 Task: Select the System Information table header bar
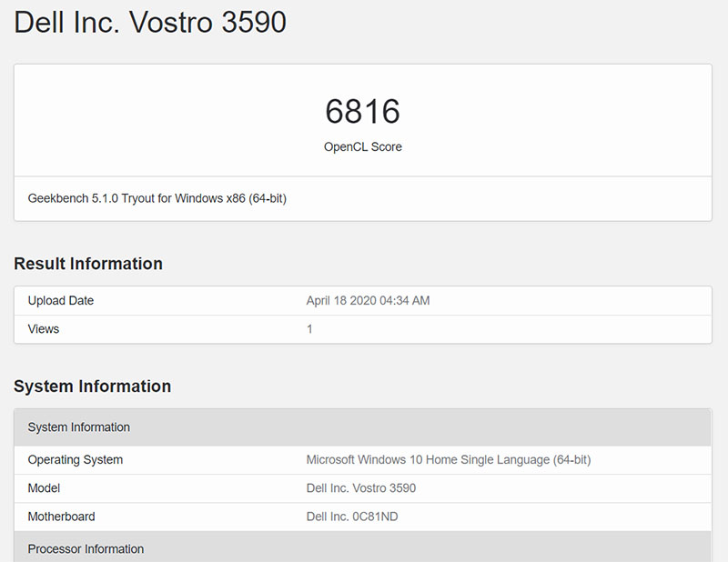pyautogui.click(x=364, y=427)
